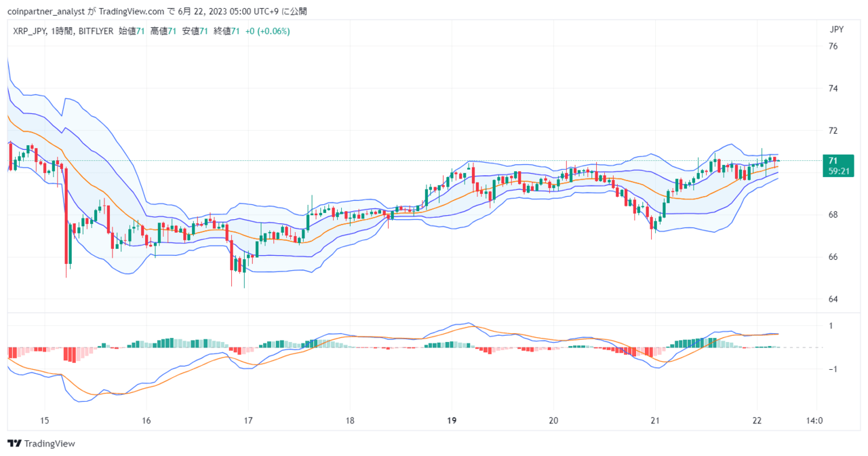Click date label 15 on the time axis
Image resolution: width=868 pixels, height=456 pixels.
coord(45,420)
